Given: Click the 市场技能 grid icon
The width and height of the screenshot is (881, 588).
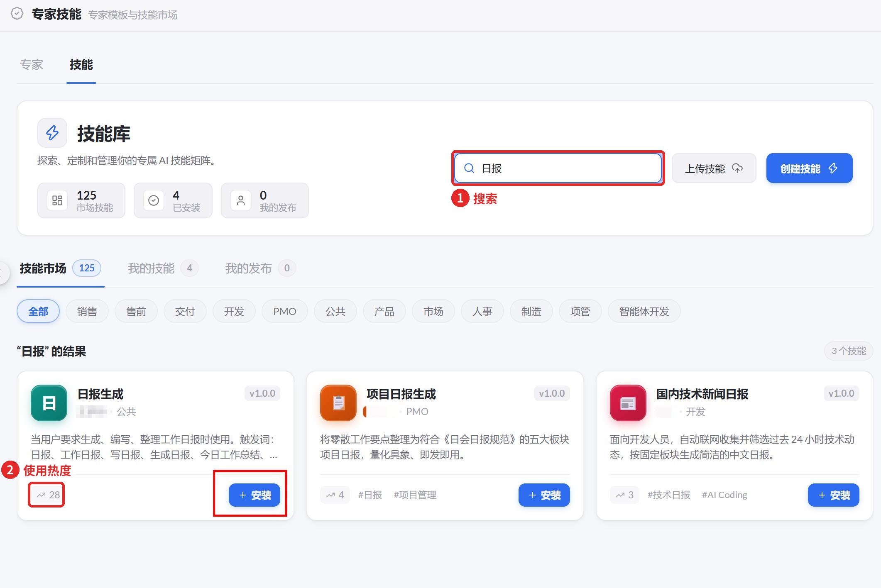Looking at the screenshot, I should 57,201.
